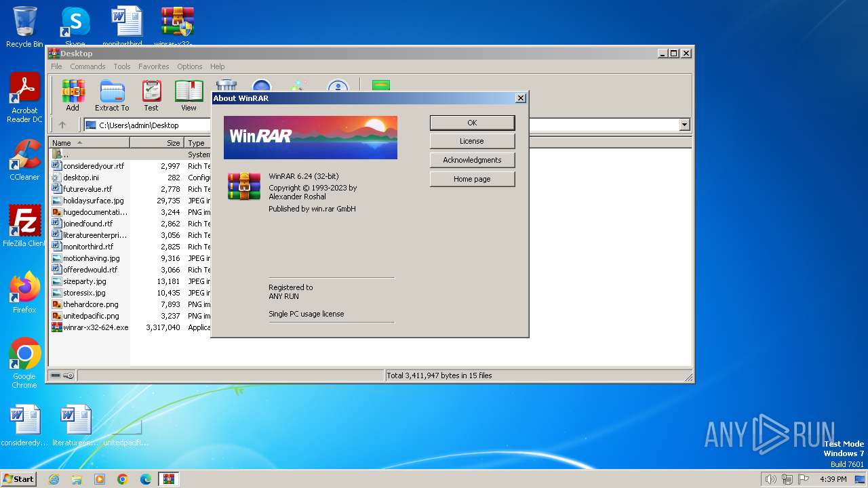Viewport: 868px width, 488px height.
Task: Select motionhaving.jpg in file list
Action: coord(91,258)
